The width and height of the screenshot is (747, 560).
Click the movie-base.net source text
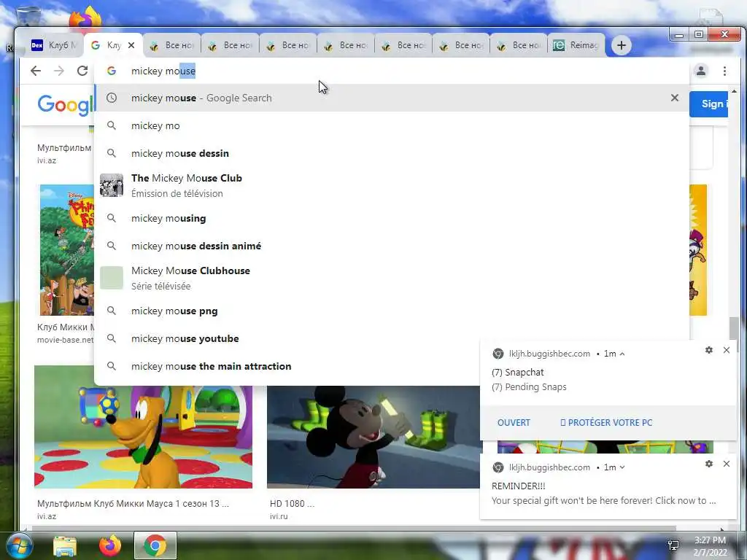coord(65,340)
